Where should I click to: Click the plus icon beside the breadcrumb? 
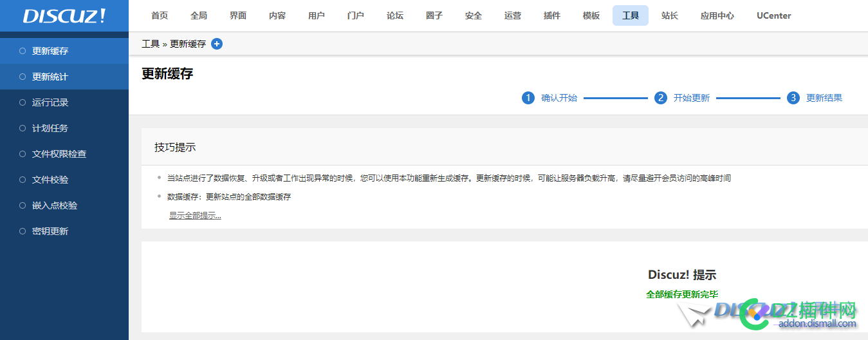coord(217,44)
